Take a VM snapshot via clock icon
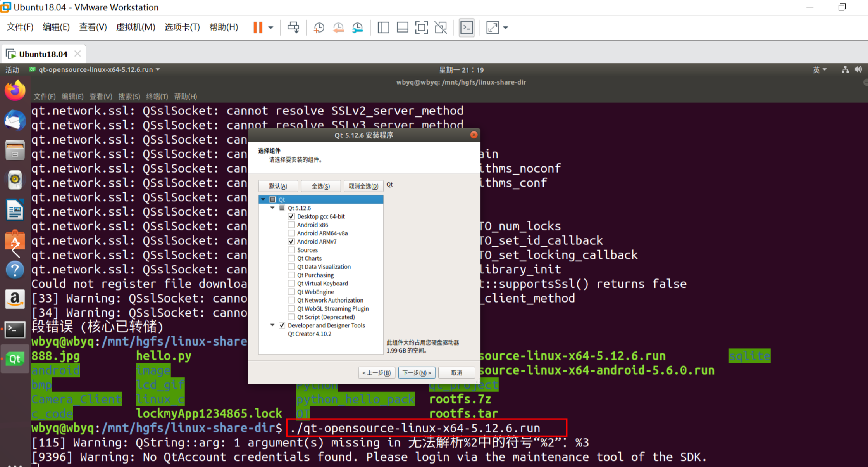 [x=319, y=28]
